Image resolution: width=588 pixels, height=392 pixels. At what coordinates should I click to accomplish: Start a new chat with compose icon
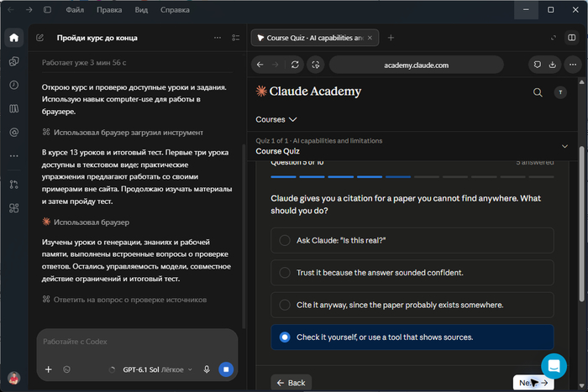39,38
